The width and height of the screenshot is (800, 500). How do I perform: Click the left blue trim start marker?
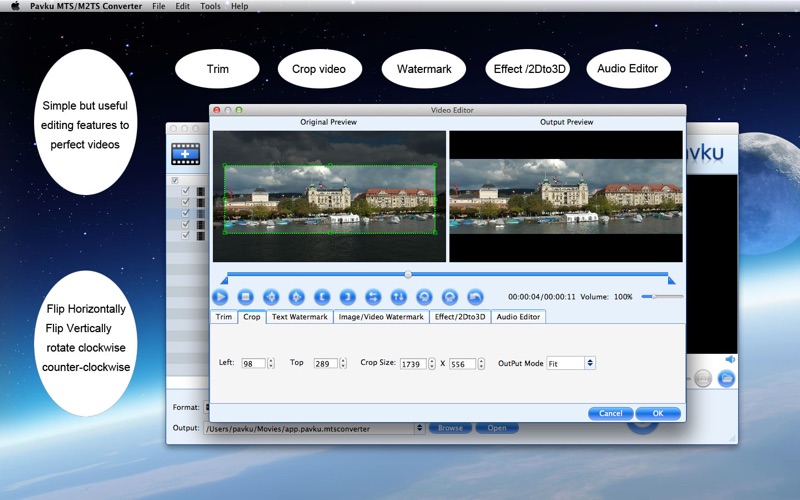(224, 280)
